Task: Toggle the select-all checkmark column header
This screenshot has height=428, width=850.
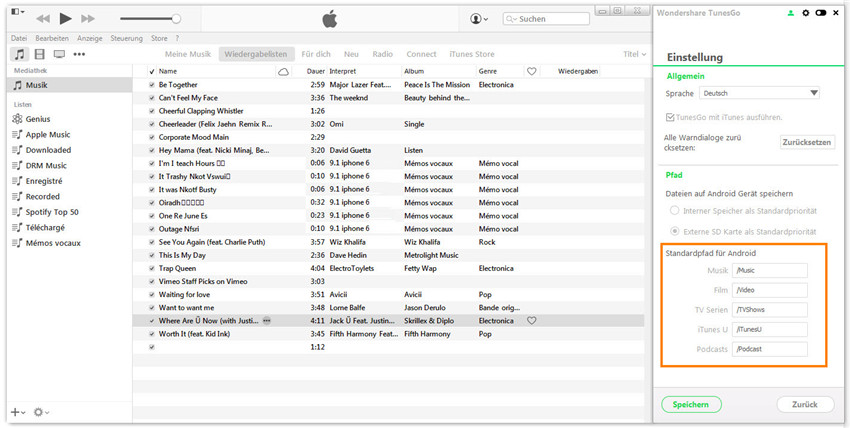Action: pyautogui.click(x=152, y=72)
